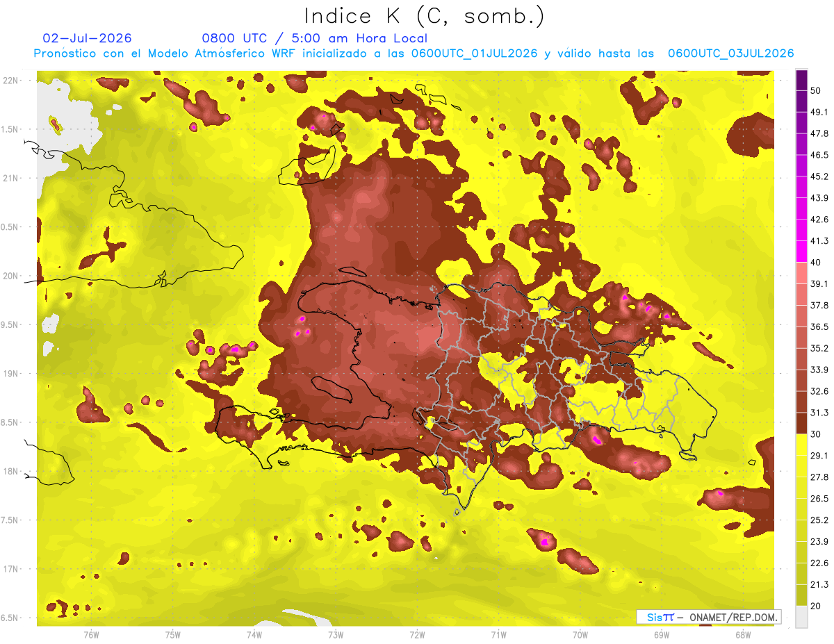Click the color bar value "50"

(x=815, y=90)
